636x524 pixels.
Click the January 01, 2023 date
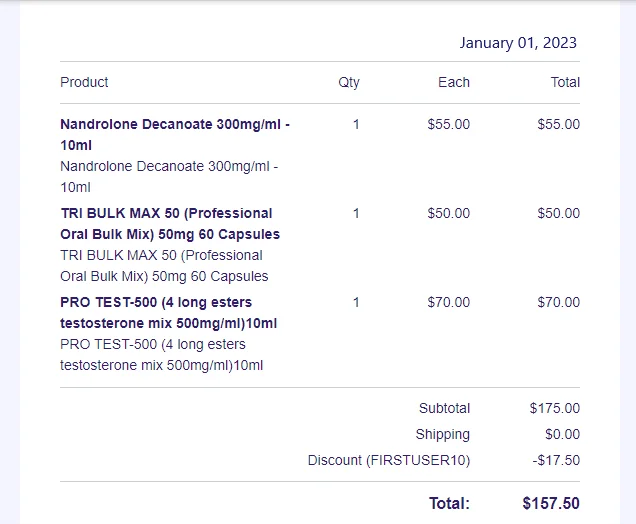point(518,43)
